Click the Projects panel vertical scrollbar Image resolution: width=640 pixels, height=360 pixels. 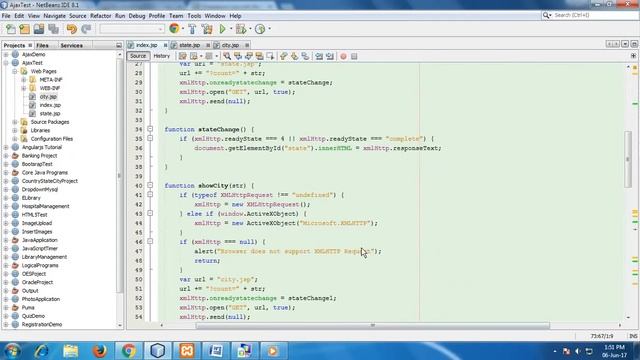[120, 176]
